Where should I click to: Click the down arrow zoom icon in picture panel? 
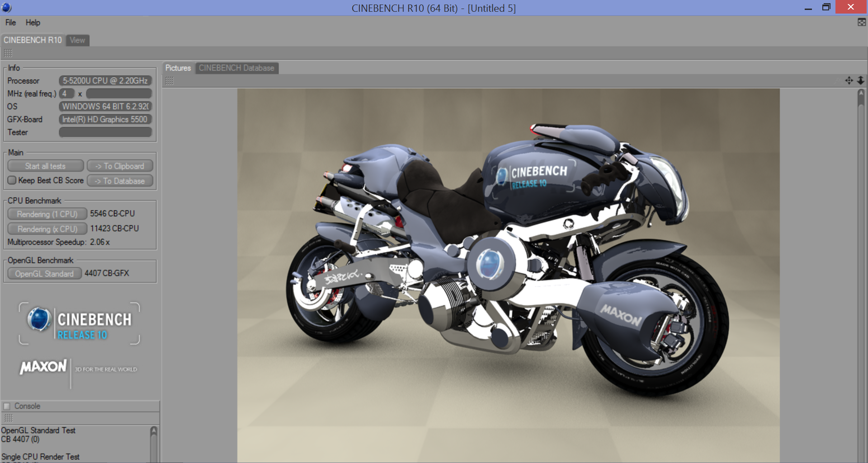coord(861,80)
